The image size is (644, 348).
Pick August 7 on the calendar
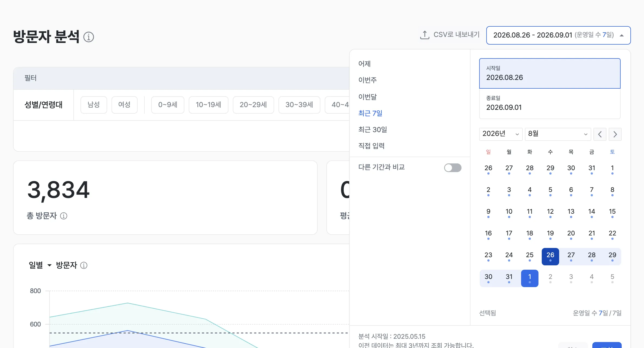tap(592, 191)
